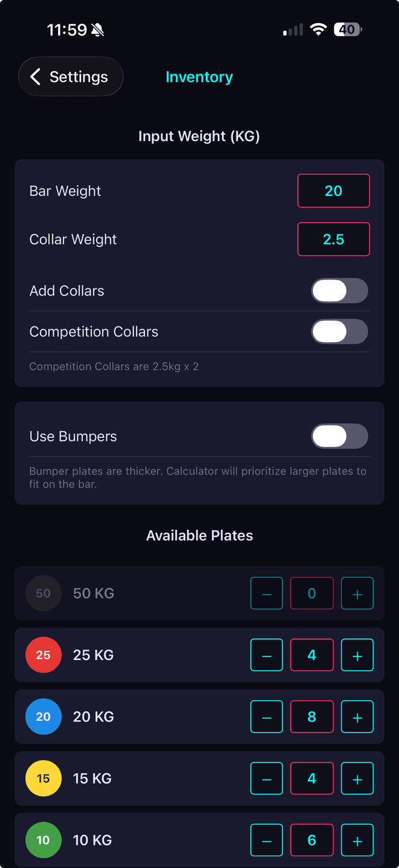Enable the Use Bumpers switch
Viewport: 399px width, 868px height.
pyautogui.click(x=340, y=436)
